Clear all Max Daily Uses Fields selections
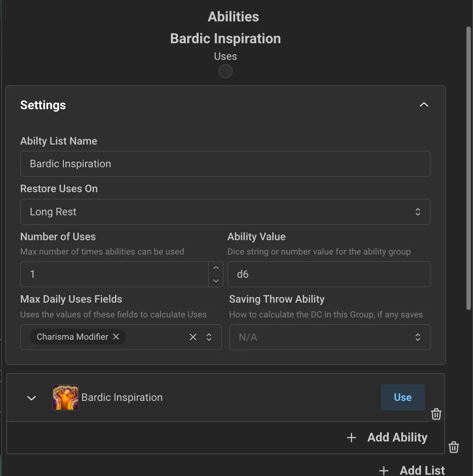This screenshot has height=476, width=473. pos(193,337)
